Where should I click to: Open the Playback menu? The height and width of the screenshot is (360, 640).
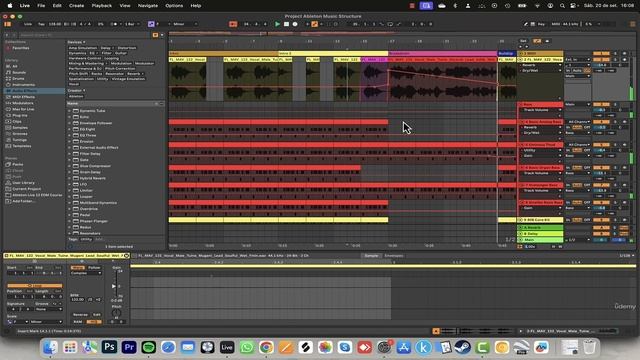click(102, 6)
